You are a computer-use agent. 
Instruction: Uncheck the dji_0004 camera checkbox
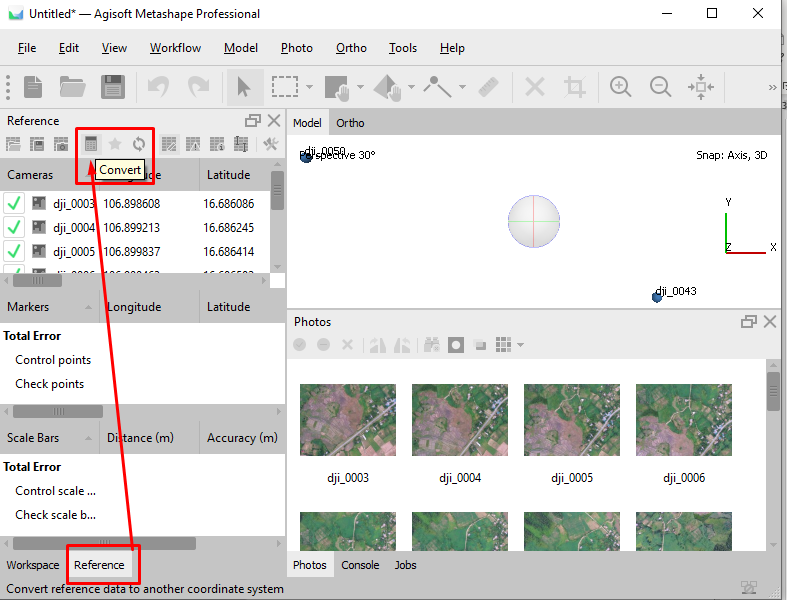click(14, 227)
